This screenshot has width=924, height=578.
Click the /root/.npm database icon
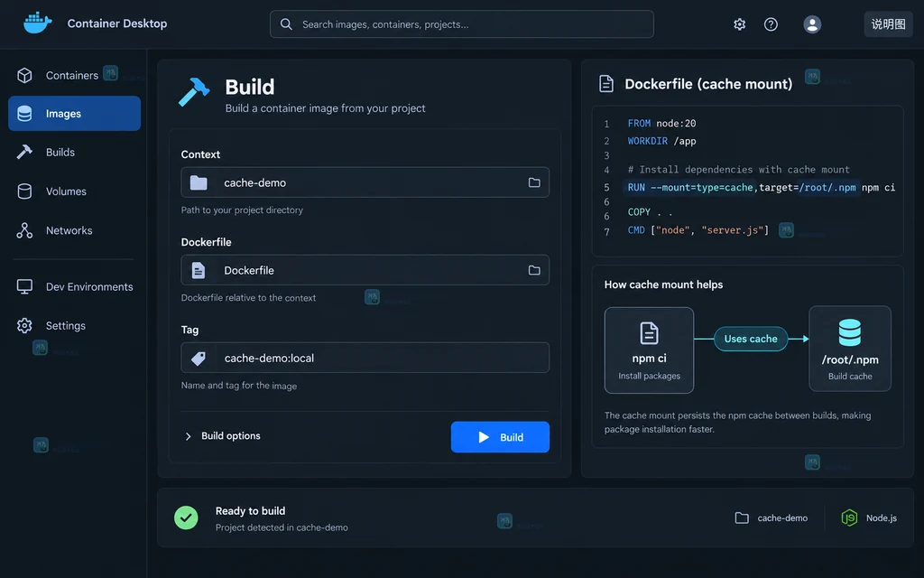(x=850, y=332)
